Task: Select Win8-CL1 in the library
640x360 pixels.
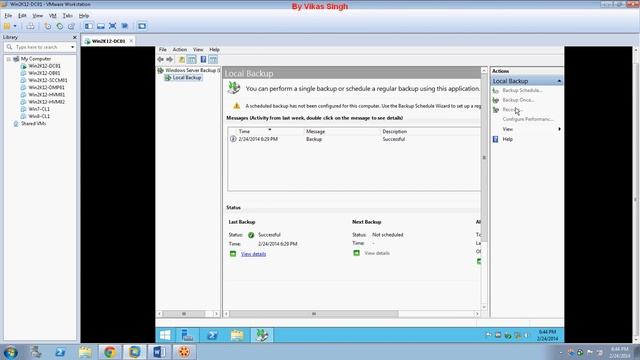Action: (39, 116)
